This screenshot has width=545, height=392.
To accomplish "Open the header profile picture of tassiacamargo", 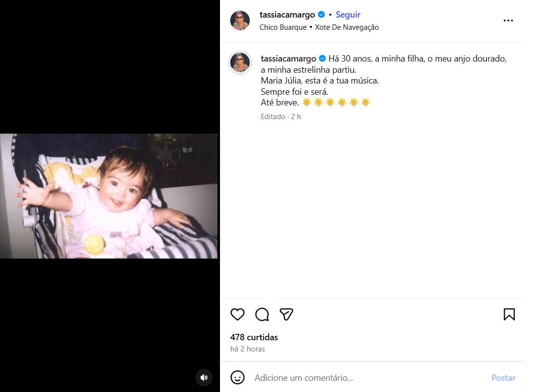I will (x=240, y=21).
